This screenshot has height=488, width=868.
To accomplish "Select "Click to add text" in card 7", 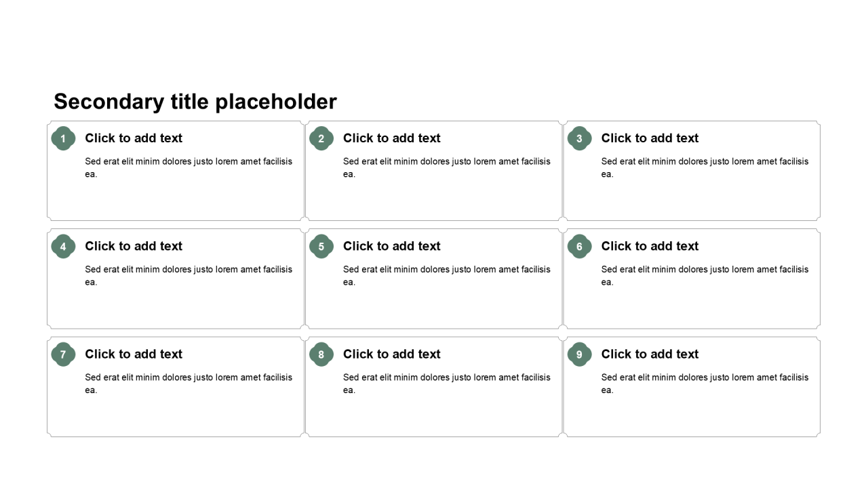I will [134, 354].
